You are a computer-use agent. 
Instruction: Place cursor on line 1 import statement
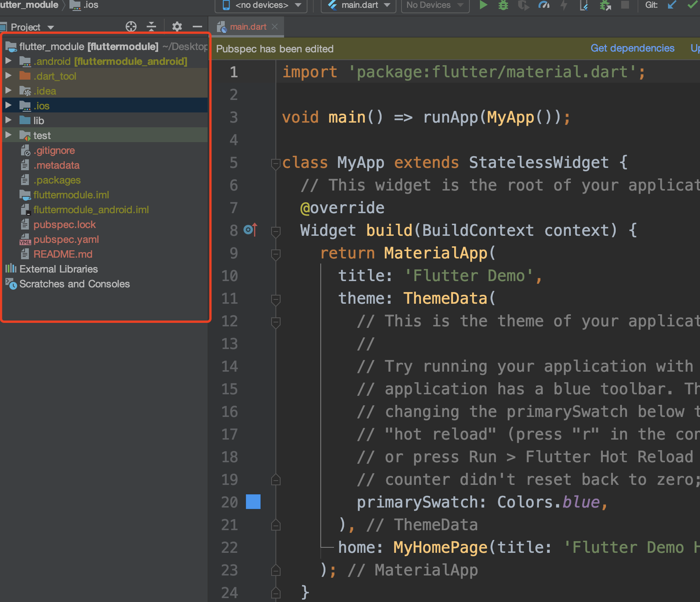click(464, 72)
